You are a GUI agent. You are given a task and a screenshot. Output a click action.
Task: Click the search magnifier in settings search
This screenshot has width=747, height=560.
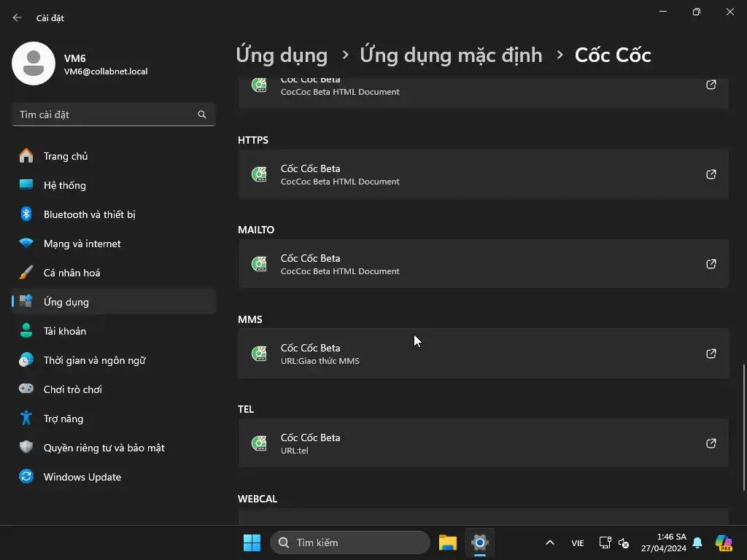(202, 114)
